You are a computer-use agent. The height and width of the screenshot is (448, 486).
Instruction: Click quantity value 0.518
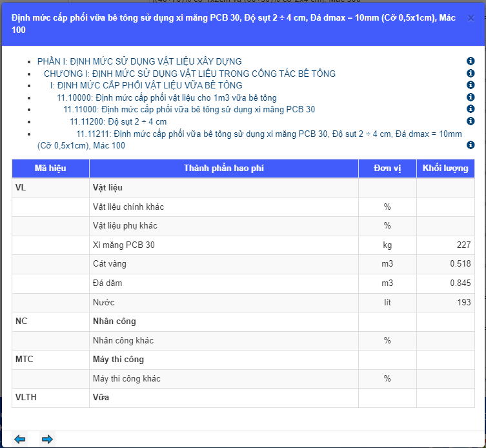click(x=460, y=264)
